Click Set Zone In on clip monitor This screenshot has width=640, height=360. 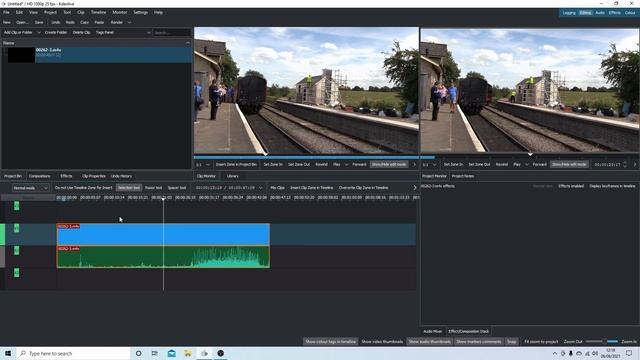273,164
